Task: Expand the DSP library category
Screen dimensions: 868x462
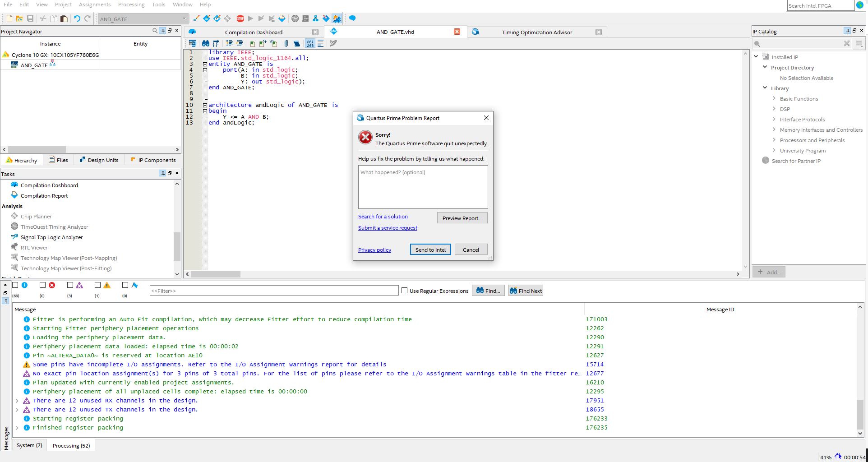Action: (x=774, y=109)
